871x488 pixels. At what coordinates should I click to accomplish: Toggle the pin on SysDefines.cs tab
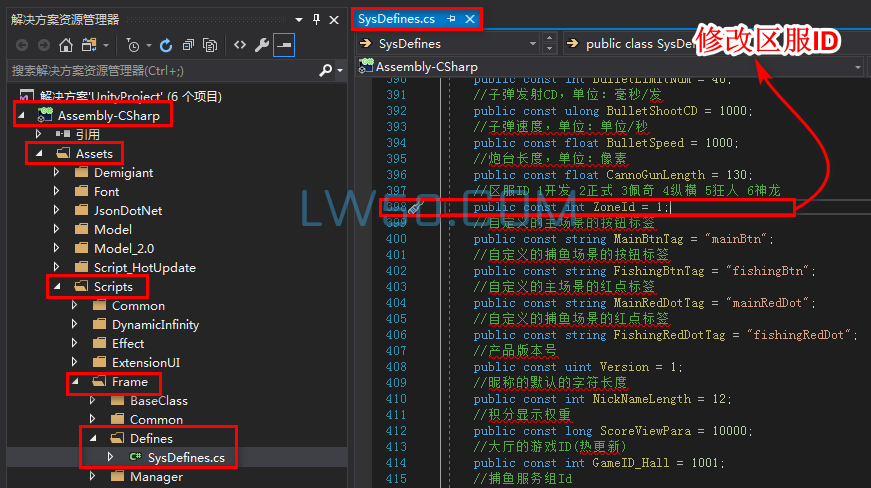coord(451,19)
